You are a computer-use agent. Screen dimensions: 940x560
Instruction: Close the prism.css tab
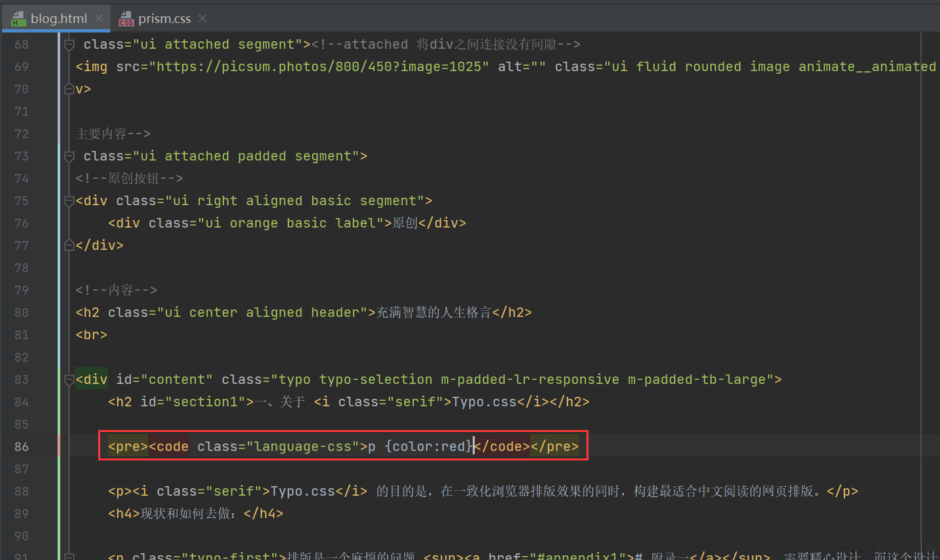click(x=202, y=19)
